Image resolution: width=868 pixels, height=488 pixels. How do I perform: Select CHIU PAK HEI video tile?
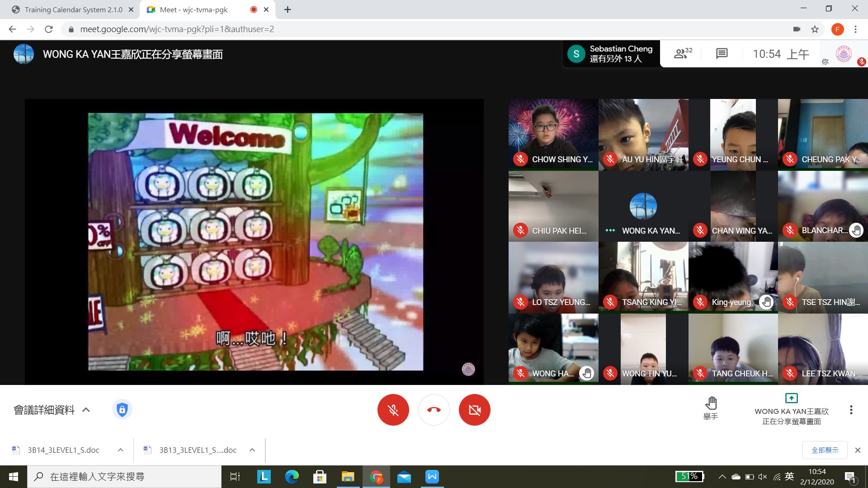pyautogui.click(x=553, y=206)
